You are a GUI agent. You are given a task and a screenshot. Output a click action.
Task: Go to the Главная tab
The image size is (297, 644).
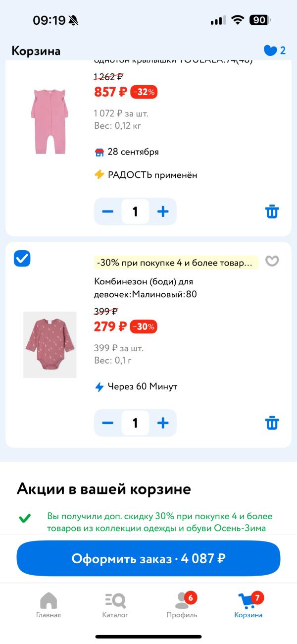coord(49,605)
